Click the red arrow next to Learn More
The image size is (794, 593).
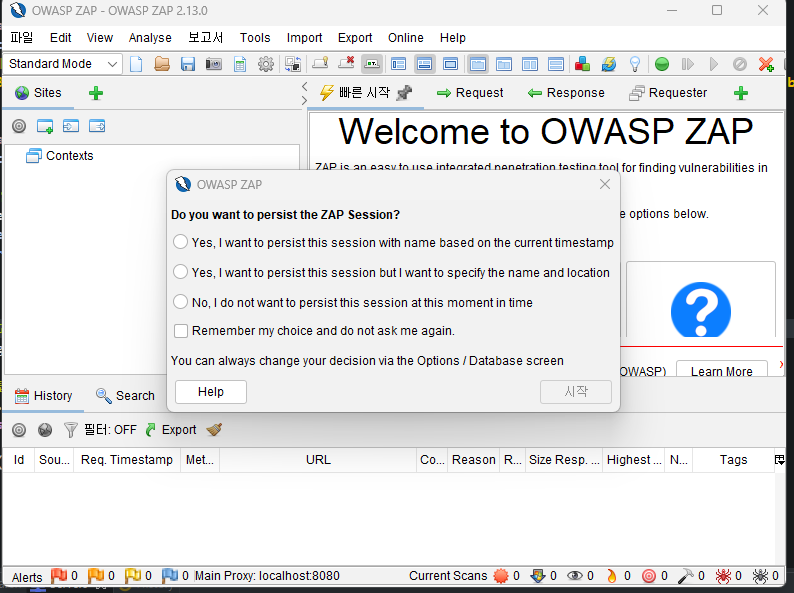tap(781, 364)
